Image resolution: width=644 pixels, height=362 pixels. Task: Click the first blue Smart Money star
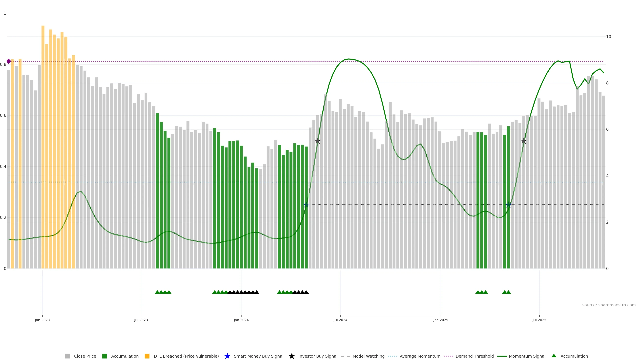coord(306,205)
